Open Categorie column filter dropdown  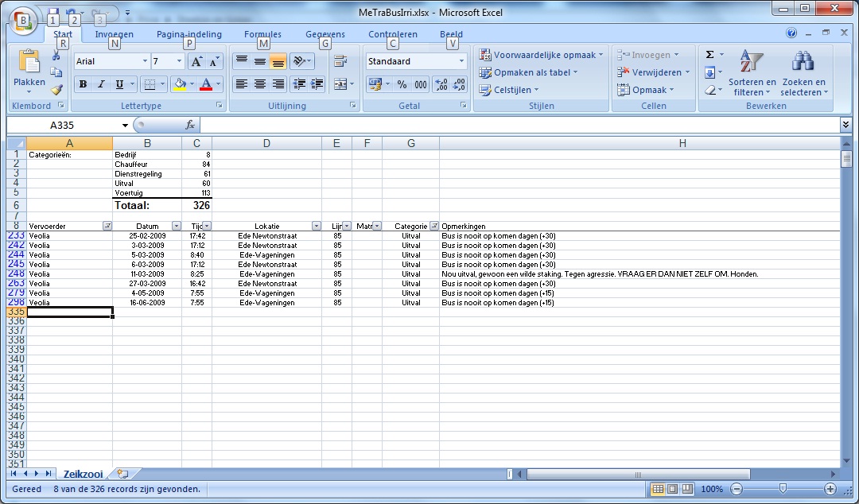(434, 226)
